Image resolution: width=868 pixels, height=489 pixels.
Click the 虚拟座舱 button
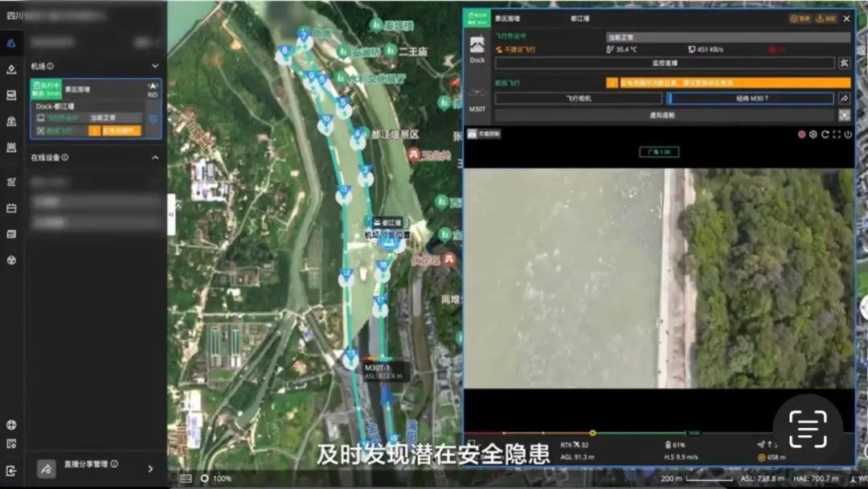[663, 115]
